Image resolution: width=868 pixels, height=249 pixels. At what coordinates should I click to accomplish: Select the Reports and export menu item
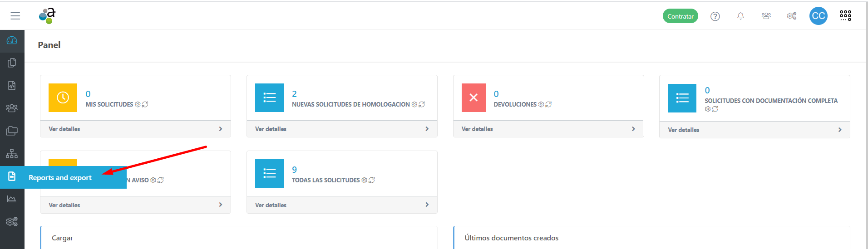pos(63,177)
